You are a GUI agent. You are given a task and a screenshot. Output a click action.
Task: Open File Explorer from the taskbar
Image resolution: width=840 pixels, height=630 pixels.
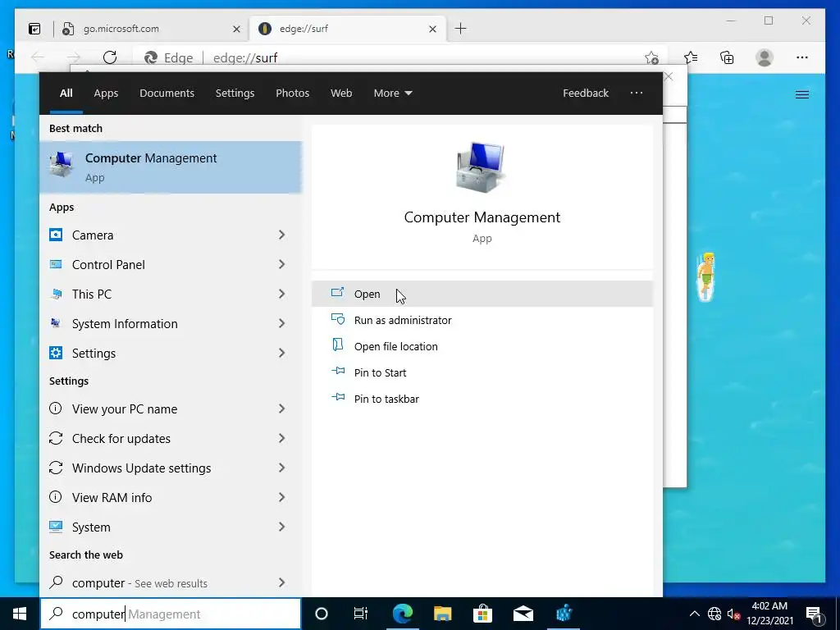[x=442, y=614]
